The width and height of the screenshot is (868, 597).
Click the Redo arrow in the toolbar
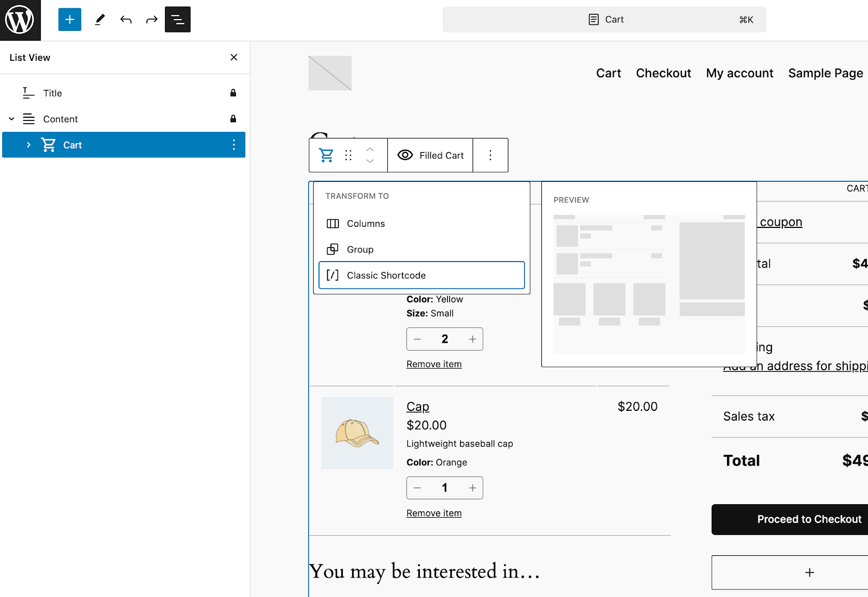click(151, 20)
